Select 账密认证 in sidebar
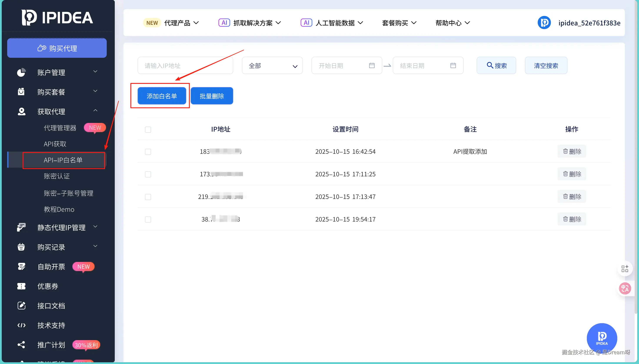Image resolution: width=639 pixels, height=364 pixels. click(57, 176)
